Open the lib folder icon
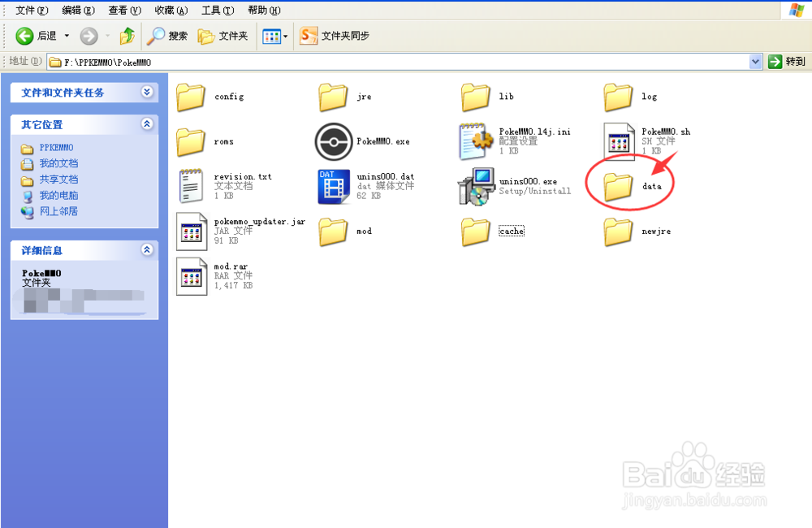 tap(475, 97)
